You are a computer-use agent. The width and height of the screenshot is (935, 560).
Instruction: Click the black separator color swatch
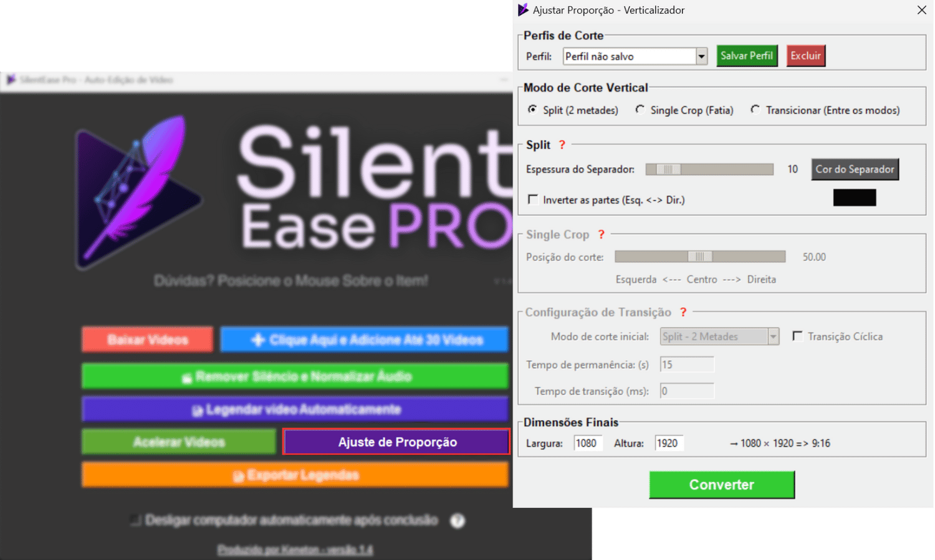pos(855,197)
